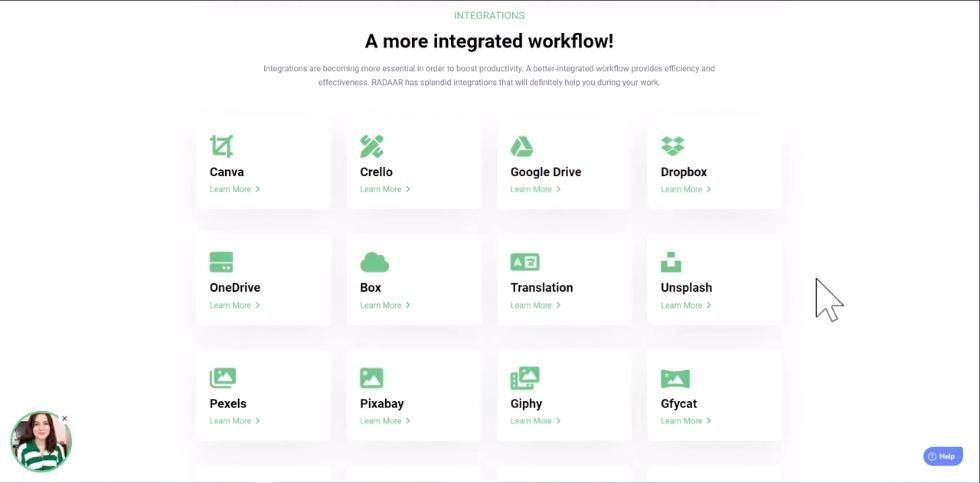Click the Box cloud icon
This screenshot has width=980, height=483.
(374, 262)
